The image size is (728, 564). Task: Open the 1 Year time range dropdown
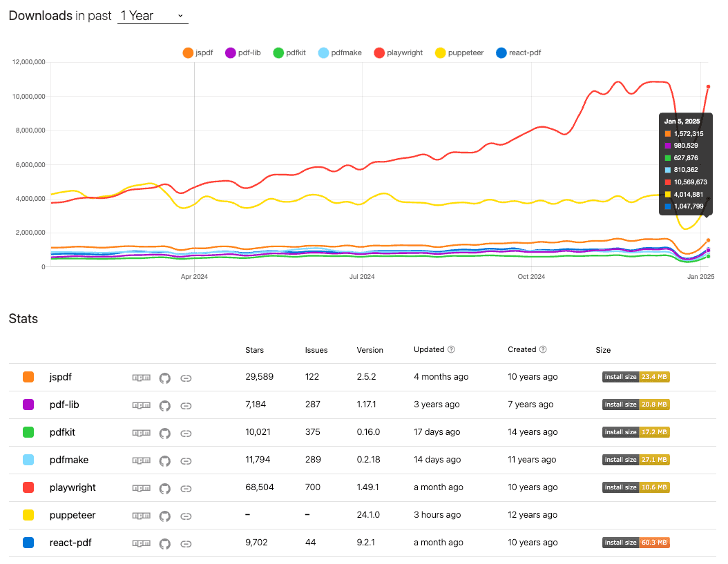tap(152, 15)
